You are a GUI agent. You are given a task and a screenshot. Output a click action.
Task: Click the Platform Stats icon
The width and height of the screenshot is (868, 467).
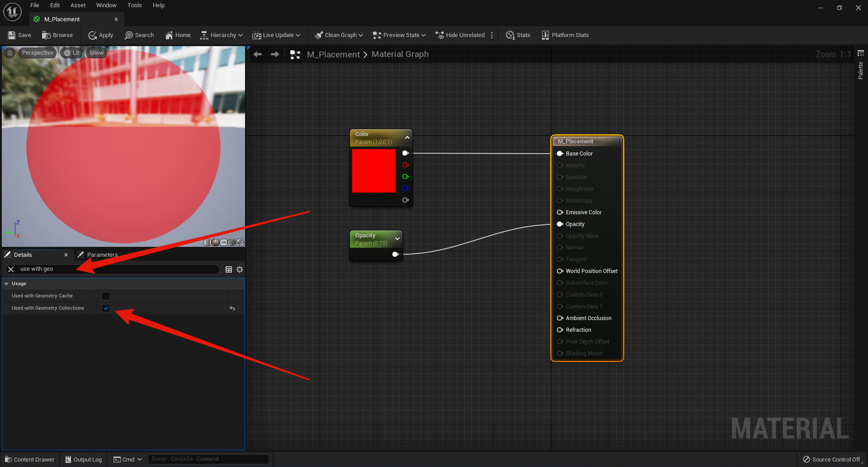click(545, 35)
